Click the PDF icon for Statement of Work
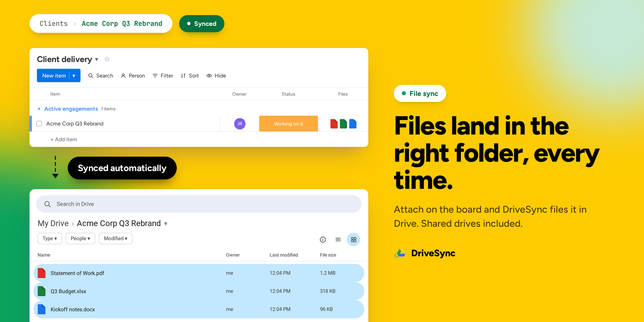The width and height of the screenshot is (644, 322). tap(42, 273)
